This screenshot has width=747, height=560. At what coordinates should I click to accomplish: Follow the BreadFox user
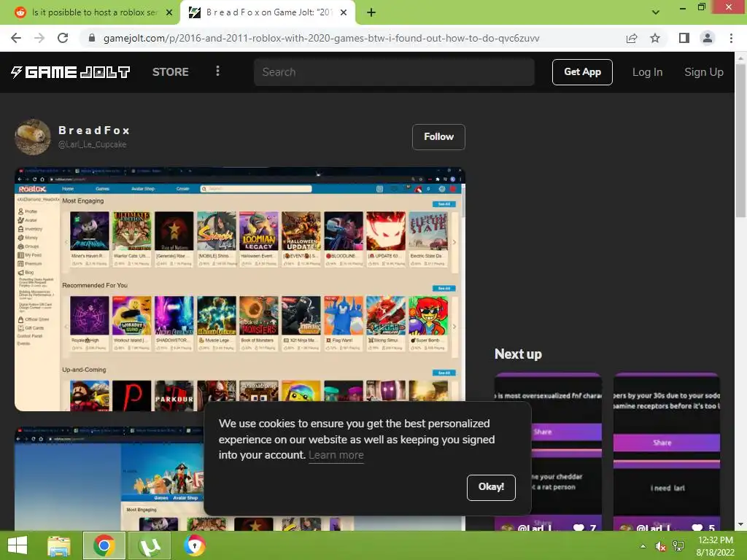pyautogui.click(x=438, y=136)
